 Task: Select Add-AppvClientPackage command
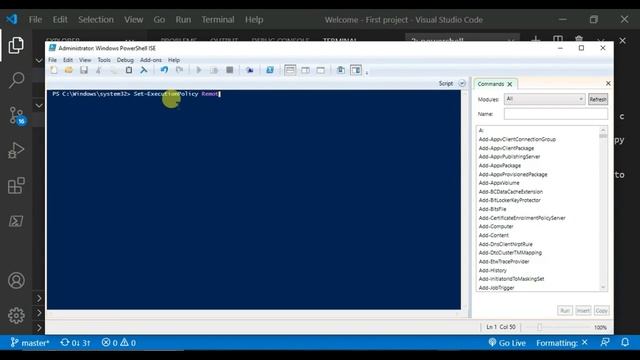click(x=506, y=148)
